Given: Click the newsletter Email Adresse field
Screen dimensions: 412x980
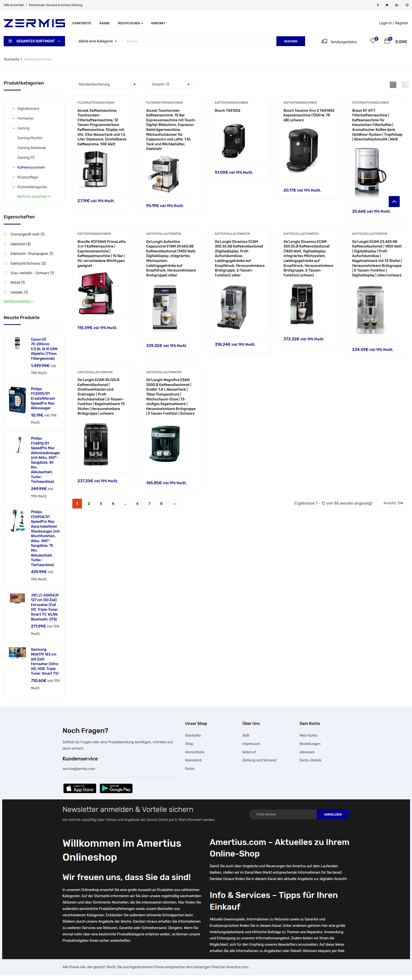Looking at the screenshot, I should coord(283,814).
